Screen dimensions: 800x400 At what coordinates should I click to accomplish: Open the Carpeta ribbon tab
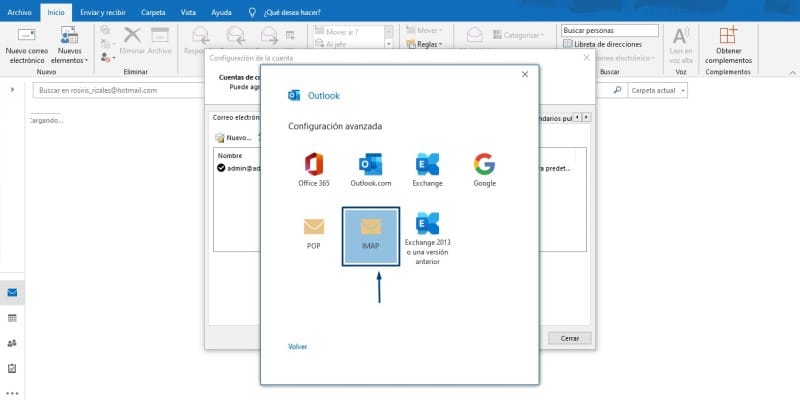(153, 12)
